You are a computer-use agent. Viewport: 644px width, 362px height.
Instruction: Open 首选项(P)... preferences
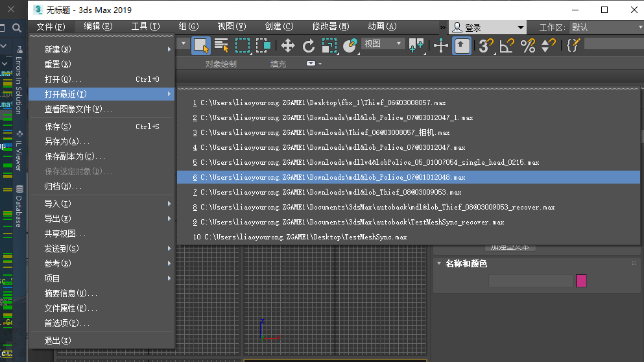pos(101,323)
